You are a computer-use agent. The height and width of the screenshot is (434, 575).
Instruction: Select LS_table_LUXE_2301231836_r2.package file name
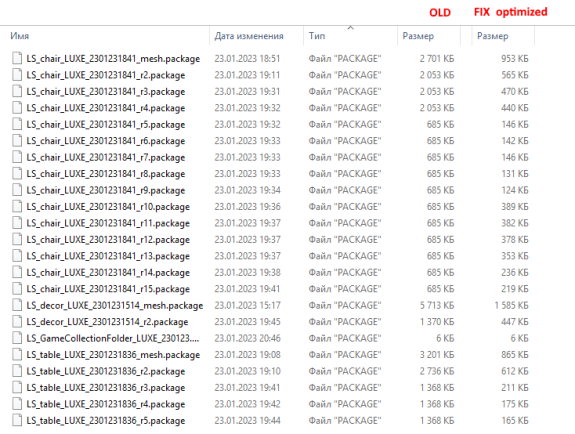[106, 371]
